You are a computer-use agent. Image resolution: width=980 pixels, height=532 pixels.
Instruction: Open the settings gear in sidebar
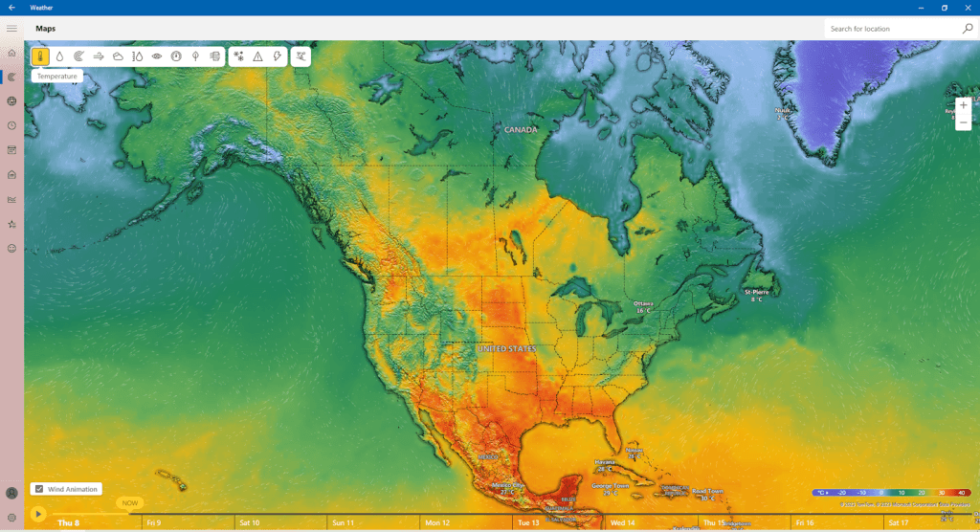pos(11,518)
